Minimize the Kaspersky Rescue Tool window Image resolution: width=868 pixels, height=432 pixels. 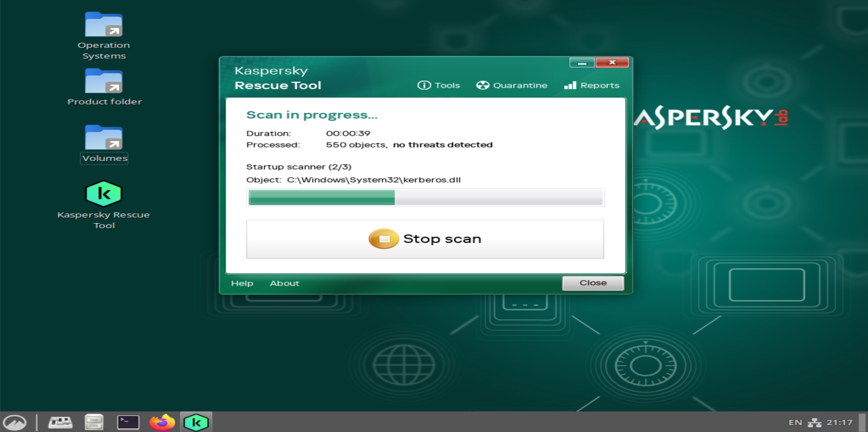coord(582,63)
